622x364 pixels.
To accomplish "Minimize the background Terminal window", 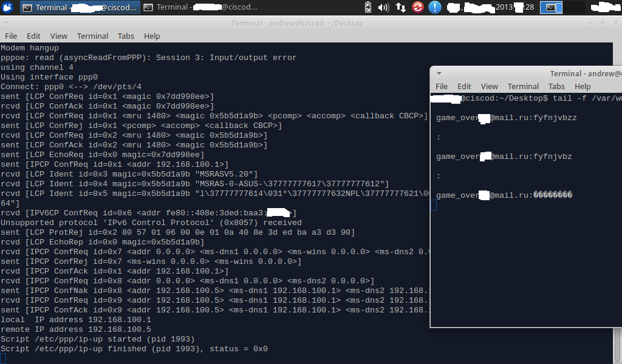I will [589, 24].
